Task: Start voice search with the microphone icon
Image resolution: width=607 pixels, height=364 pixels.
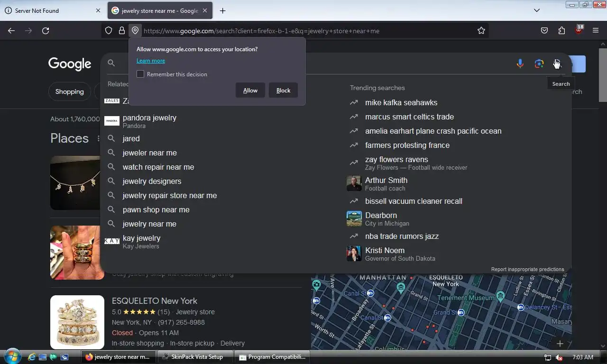Action: [520, 64]
